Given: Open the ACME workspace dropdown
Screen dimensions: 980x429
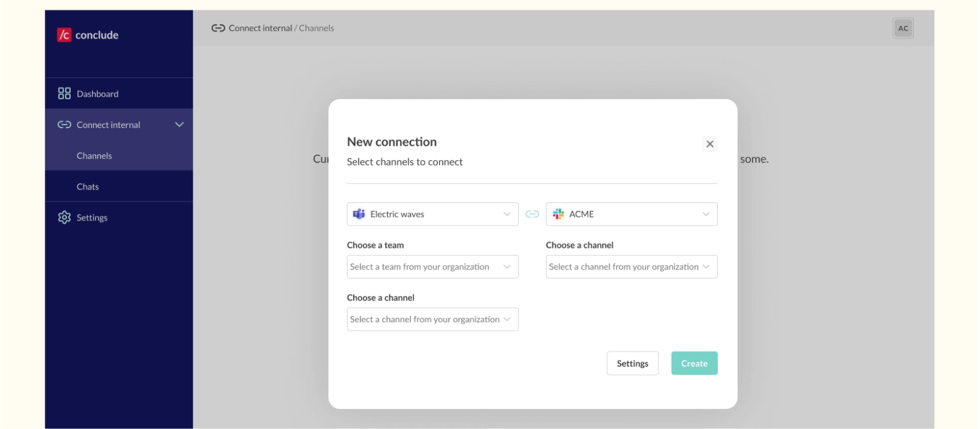Looking at the screenshot, I should (x=632, y=214).
